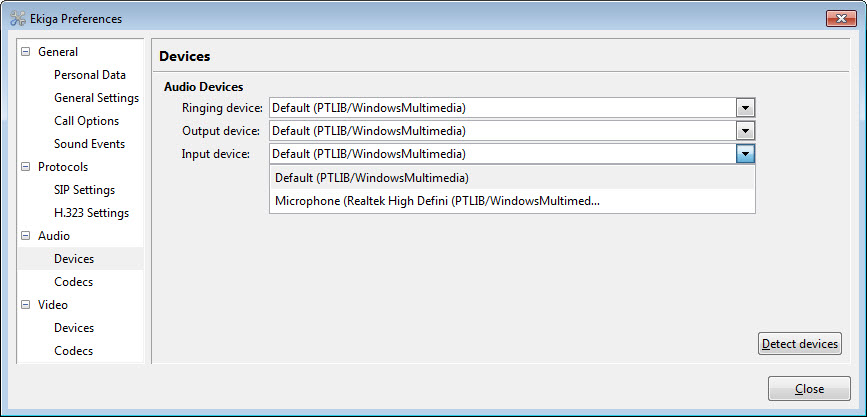Go to Sound Events settings
867x417 pixels.
click(89, 144)
